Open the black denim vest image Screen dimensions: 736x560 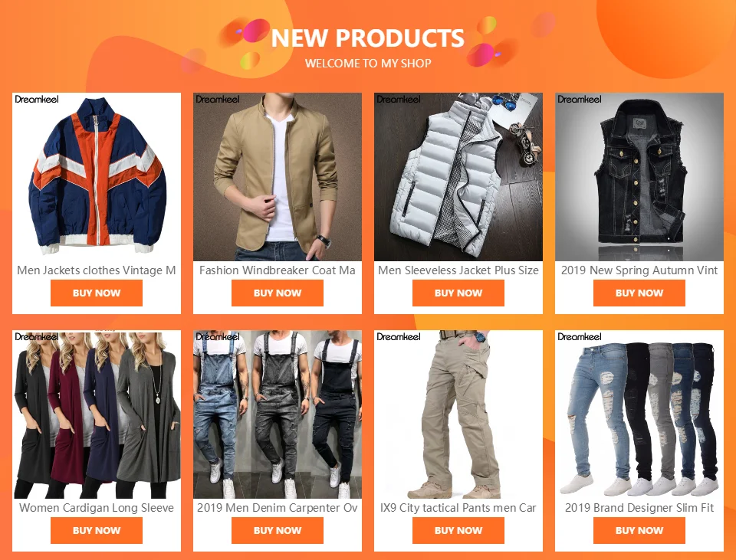[x=639, y=177]
